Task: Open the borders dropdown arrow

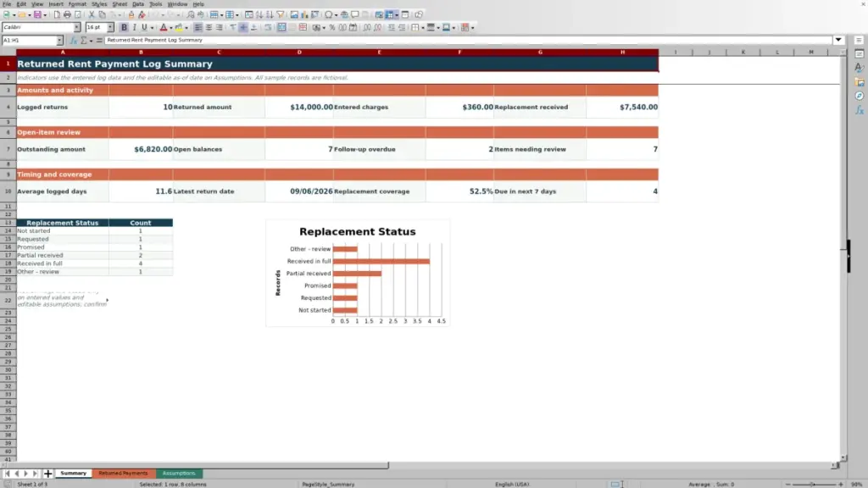Action: [x=423, y=28]
